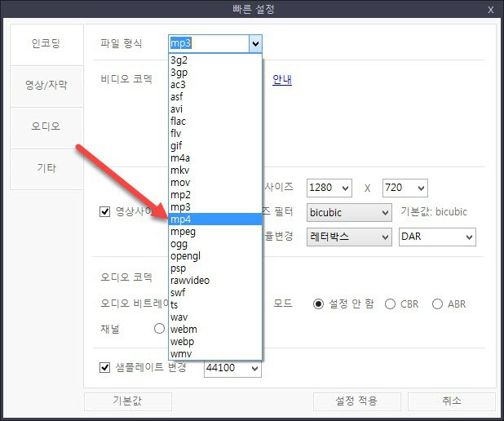Choose psp format option
The width and height of the screenshot is (504, 421).
[x=215, y=268]
